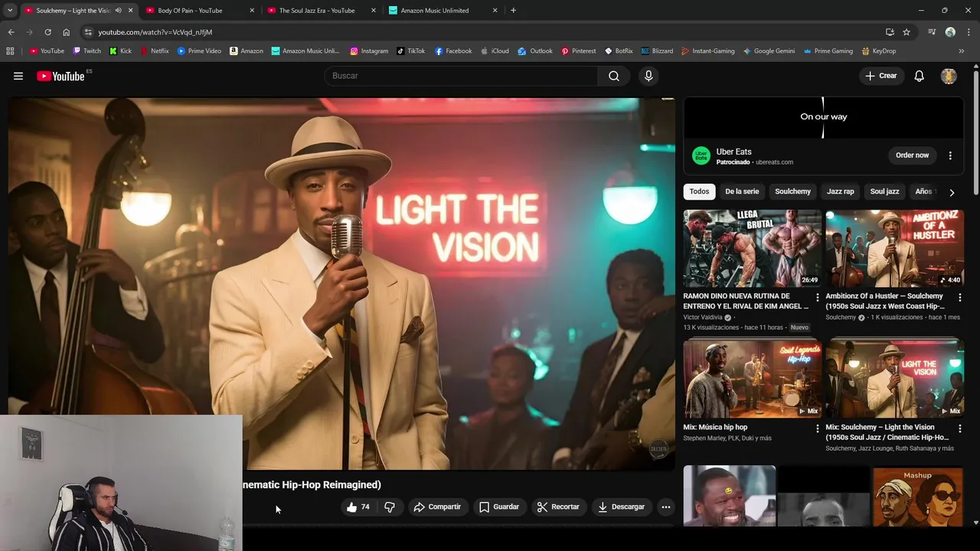Viewport: 980px width, 551px height.
Task: Click the address bar URL
Action: click(155, 32)
